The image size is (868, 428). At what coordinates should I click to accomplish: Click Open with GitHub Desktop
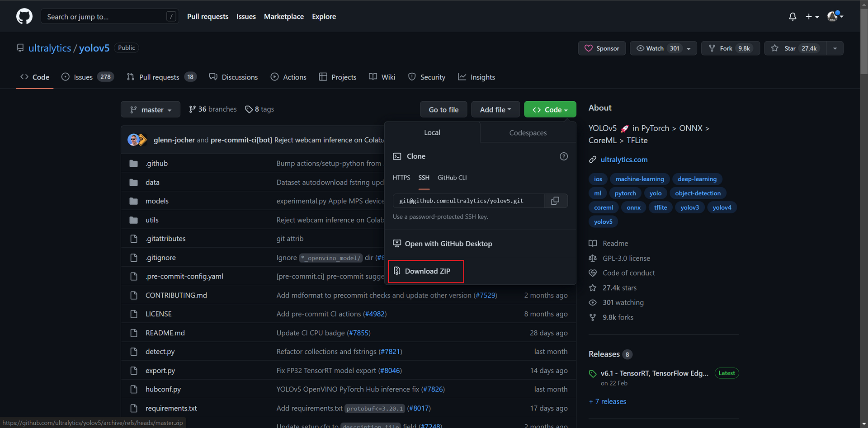tap(443, 244)
